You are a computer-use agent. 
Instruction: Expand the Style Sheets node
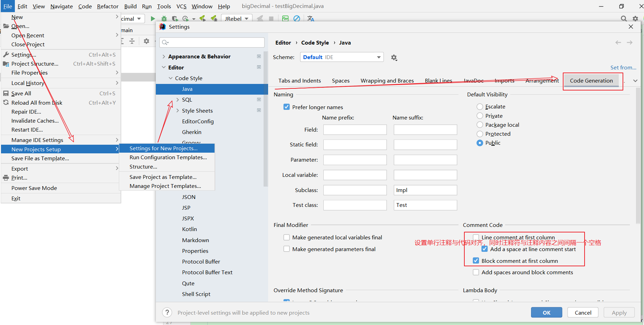coord(178,111)
